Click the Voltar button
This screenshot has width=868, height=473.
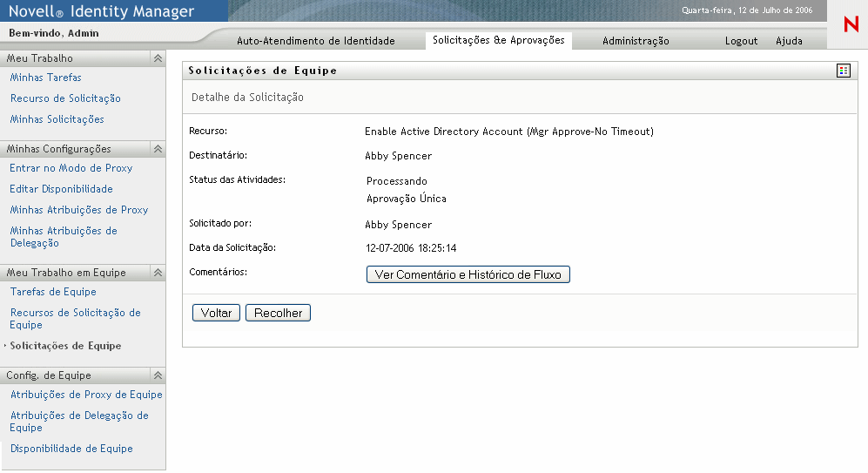point(216,313)
